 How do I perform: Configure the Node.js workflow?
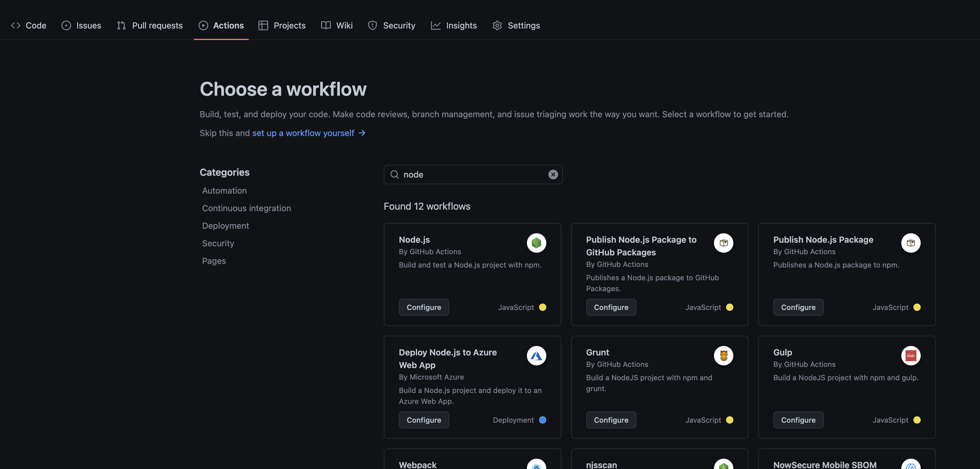click(x=423, y=307)
